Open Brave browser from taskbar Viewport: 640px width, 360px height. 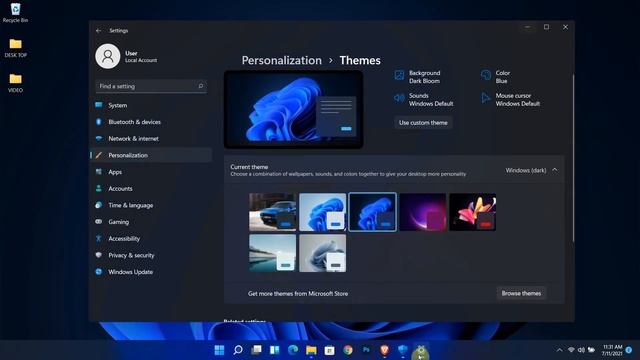(384, 350)
